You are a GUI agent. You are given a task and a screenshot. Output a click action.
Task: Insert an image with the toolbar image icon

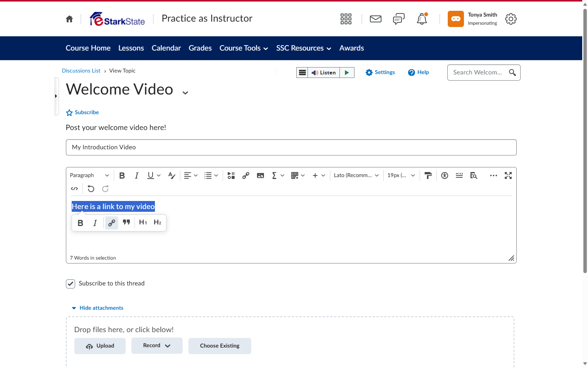[x=260, y=176]
